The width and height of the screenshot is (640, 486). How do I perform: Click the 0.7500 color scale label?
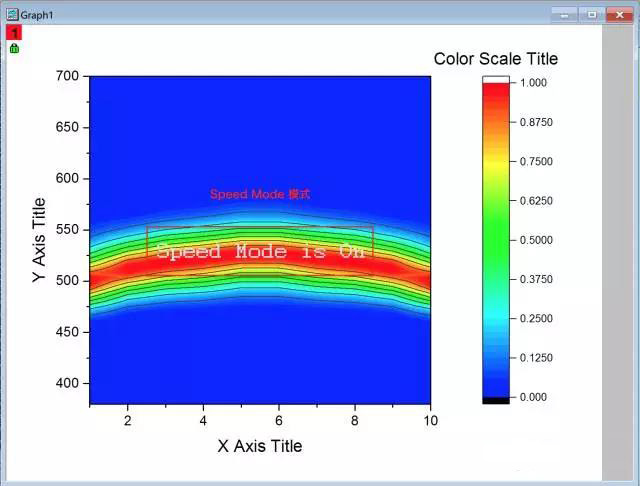pos(536,162)
